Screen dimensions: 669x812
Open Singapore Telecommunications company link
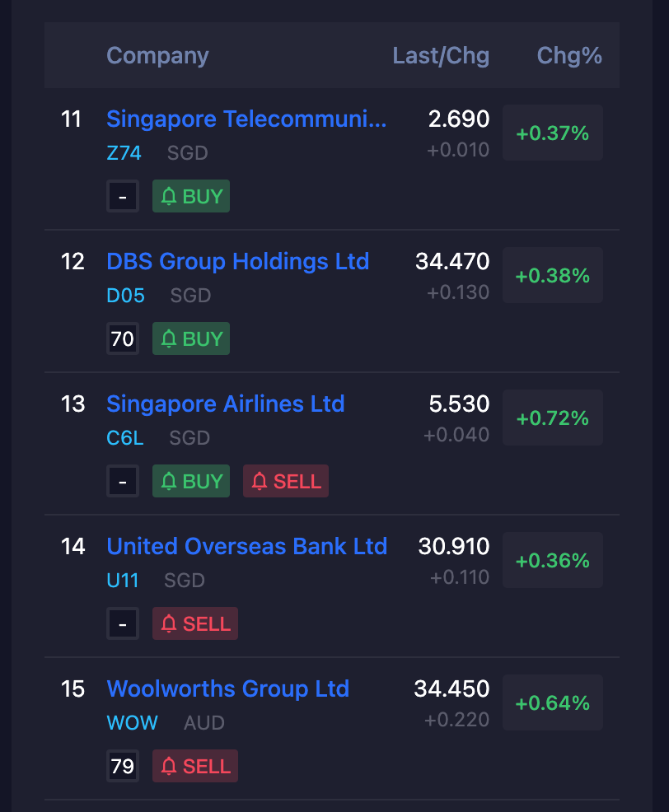[246, 119]
